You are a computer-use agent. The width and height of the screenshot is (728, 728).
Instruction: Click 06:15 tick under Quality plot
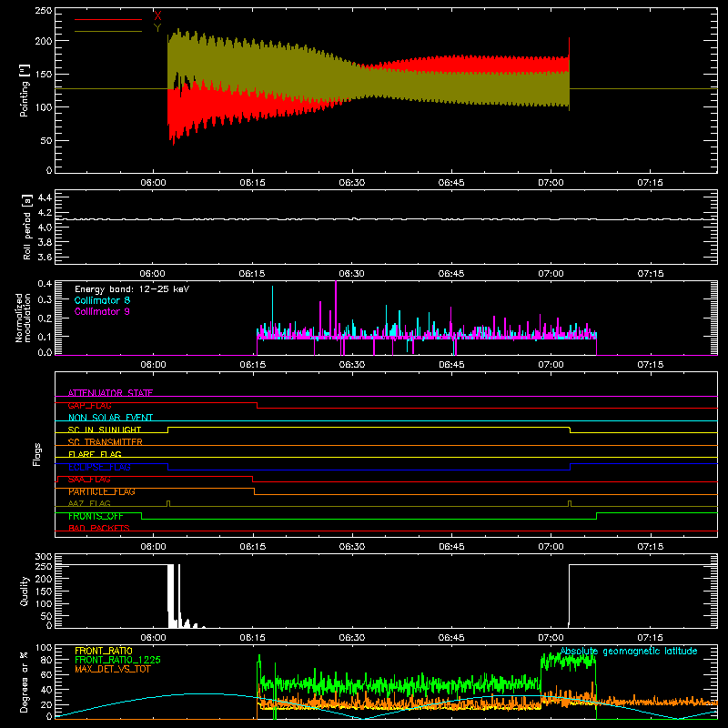(x=253, y=638)
